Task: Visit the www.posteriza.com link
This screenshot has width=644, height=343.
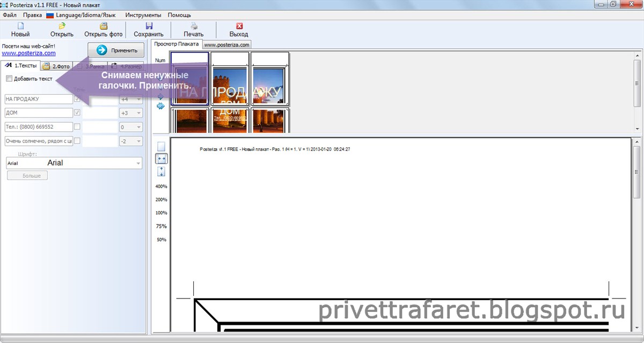Action: coord(29,53)
